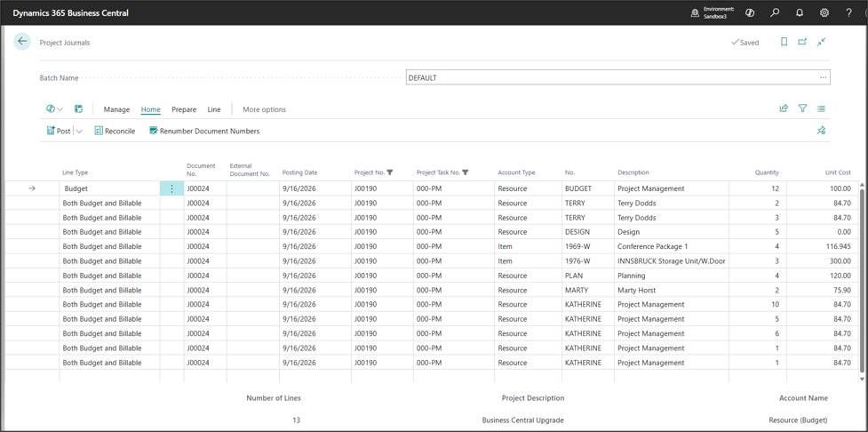Open the Copilot icon in the top bar
The height and width of the screenshot is (432, 868).
tap(751, 12)
